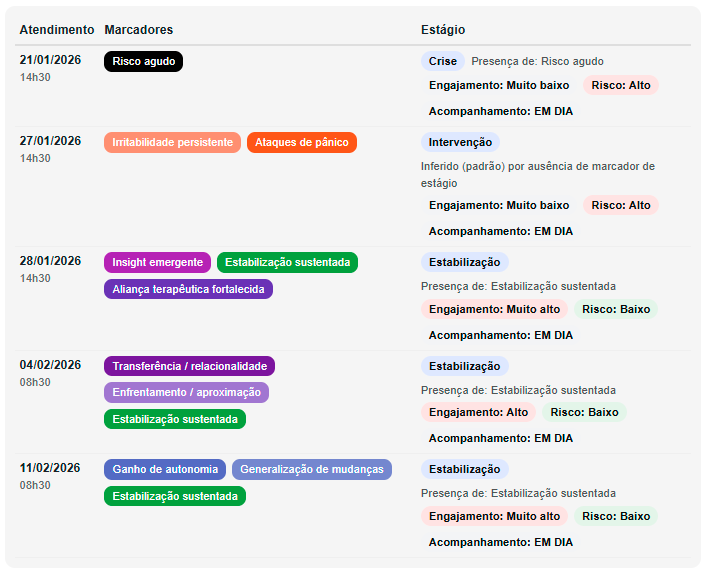The width and height of the screenshot is (706, 573).
Task: Select the "Ganho de autonomia" marker tag
Action: point(165,470)
